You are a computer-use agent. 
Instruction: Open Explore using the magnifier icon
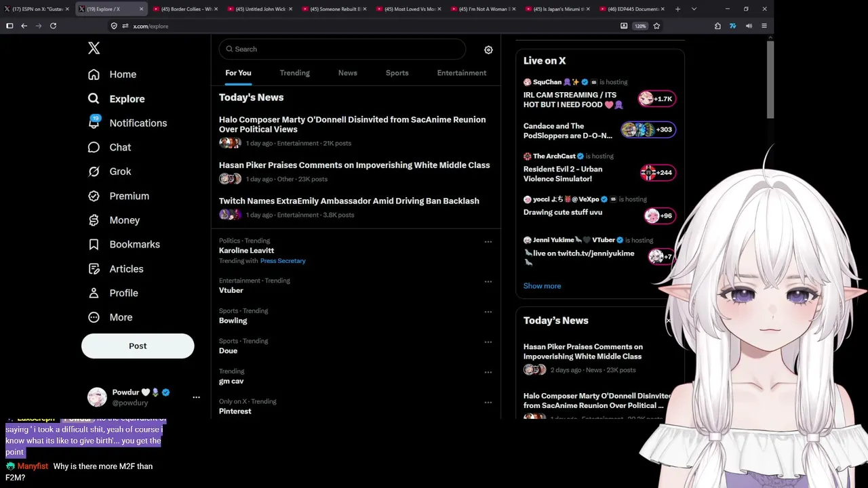(94, 99)
